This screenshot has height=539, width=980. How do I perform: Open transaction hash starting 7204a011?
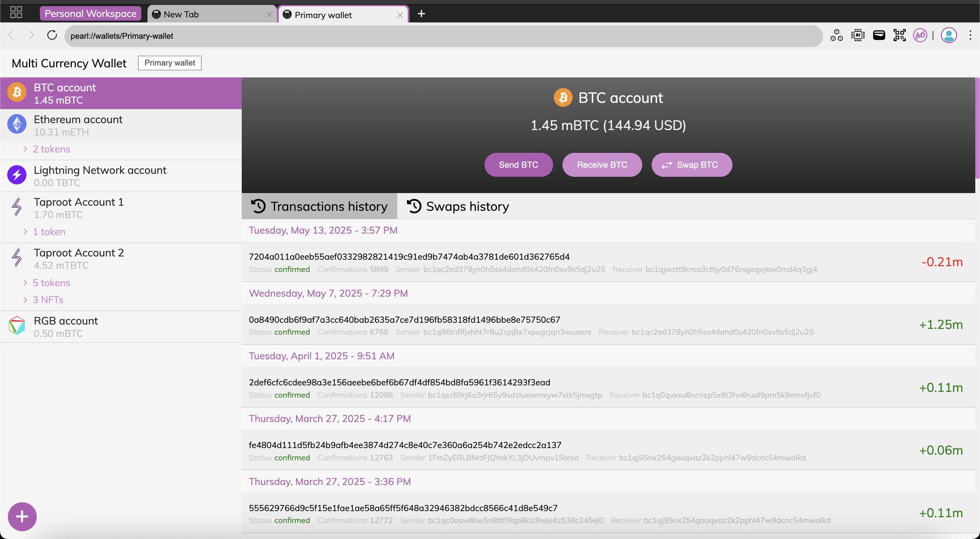(x=409, y=257)
